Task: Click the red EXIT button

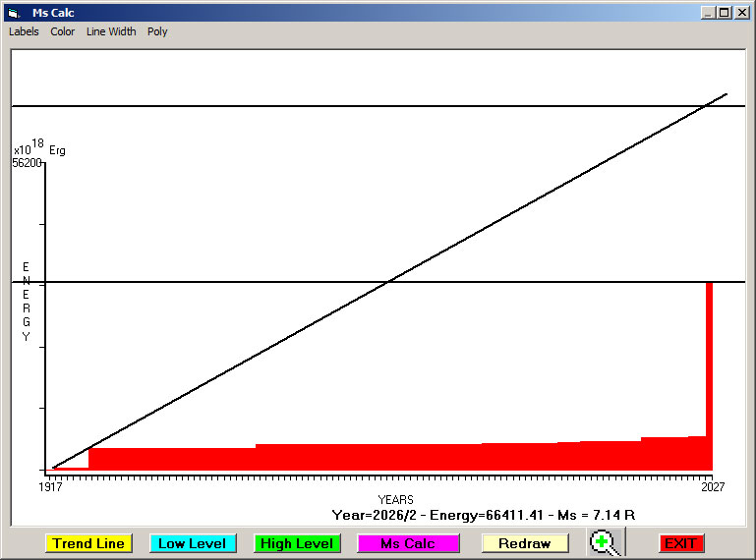Action: [679, 543]
